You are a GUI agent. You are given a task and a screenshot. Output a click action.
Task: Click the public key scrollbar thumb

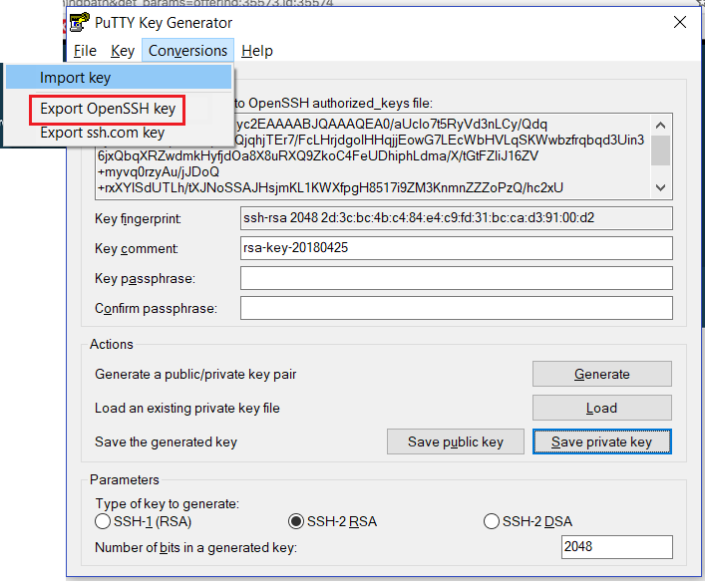660,150
